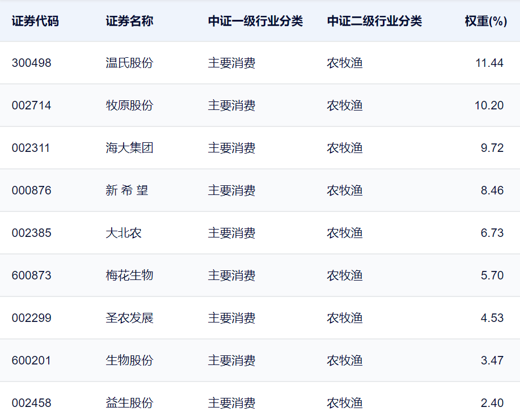Select 农牧渔 in the 002385 row

point(345,233)
